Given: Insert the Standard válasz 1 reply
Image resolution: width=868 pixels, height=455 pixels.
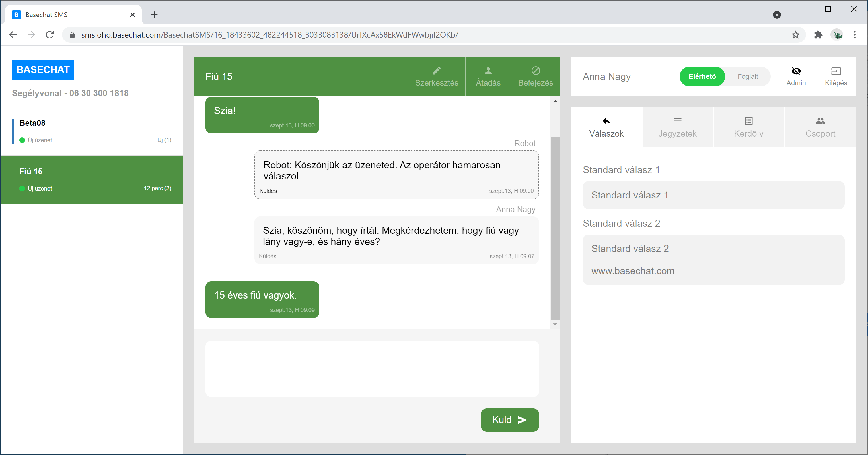Looking at the screenshot, I should point(713,195).
